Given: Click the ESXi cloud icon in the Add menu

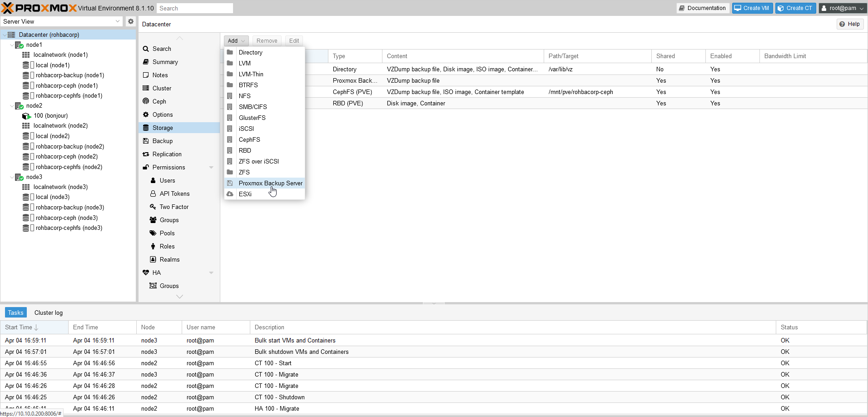Looking at the screenshot, I should tap(230, 194).
